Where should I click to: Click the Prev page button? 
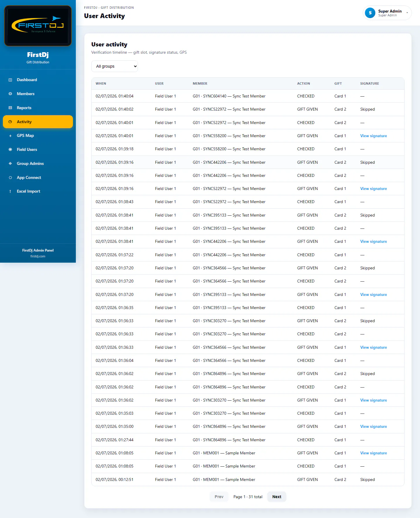point(219,497)
